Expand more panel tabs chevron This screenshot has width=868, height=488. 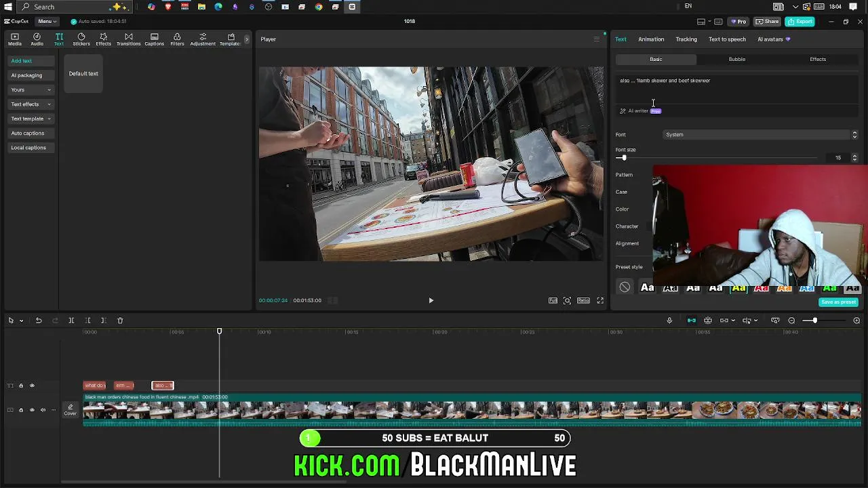(247, 39)
